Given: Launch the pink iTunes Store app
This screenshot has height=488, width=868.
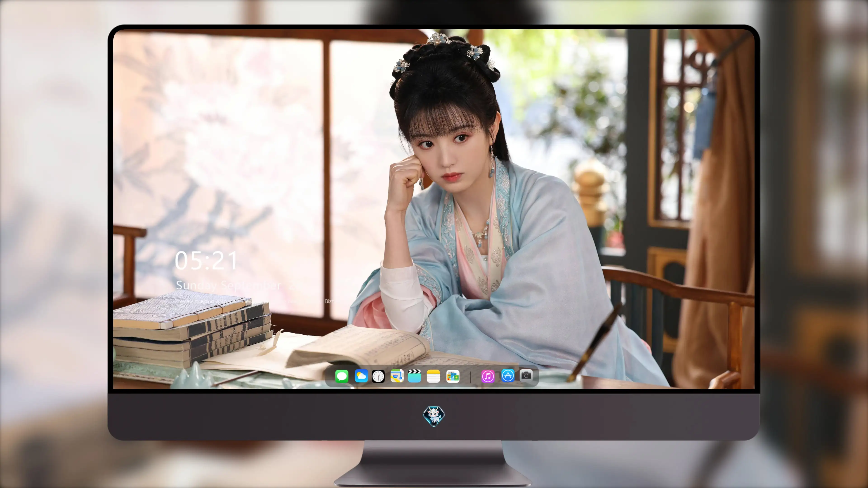Looking at the screenshot, I should point(488,376).
